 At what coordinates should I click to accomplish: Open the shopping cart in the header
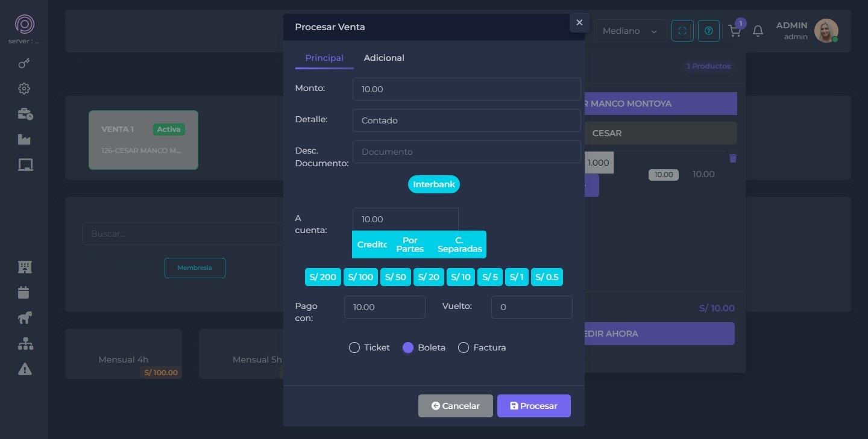pos(735,31)
